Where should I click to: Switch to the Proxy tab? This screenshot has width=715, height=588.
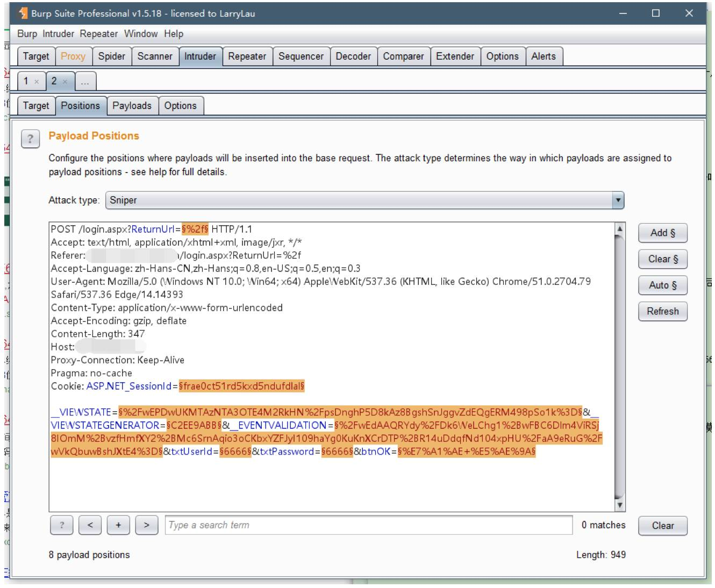click(73, 56)
